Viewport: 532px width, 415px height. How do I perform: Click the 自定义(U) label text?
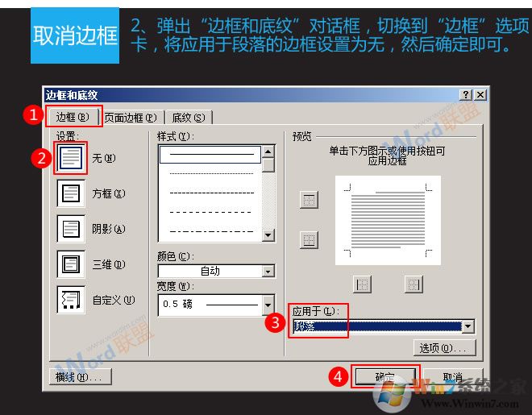(x=114, y=300)
